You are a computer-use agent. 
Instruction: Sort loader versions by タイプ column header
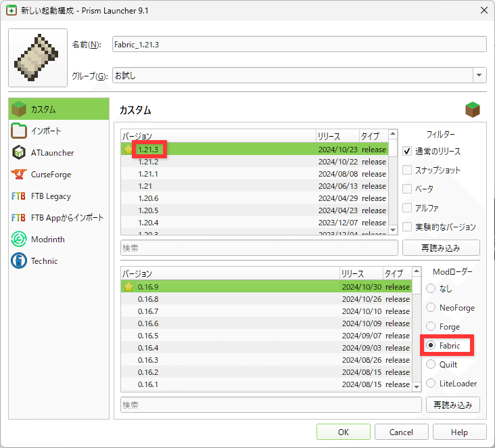[x=398, y=273]
